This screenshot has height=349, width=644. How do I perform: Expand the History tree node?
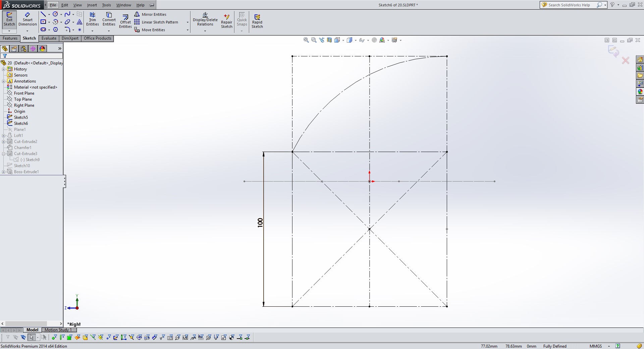click(3, 69)
